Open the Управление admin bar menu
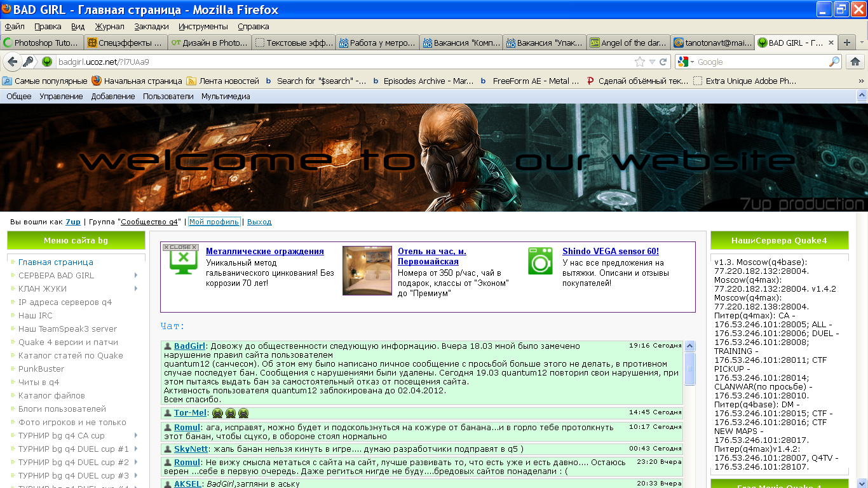Viewport: 868px width, 488px height. click(x=61, y=96)
